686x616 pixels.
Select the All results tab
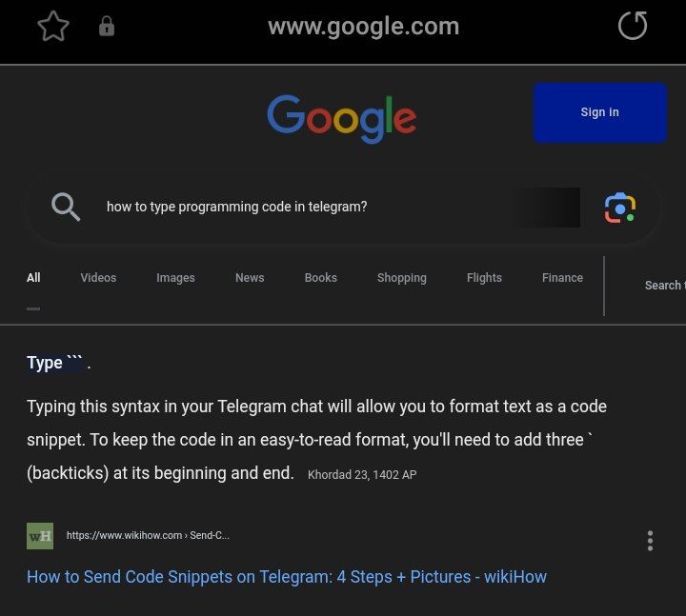point(33,278)
